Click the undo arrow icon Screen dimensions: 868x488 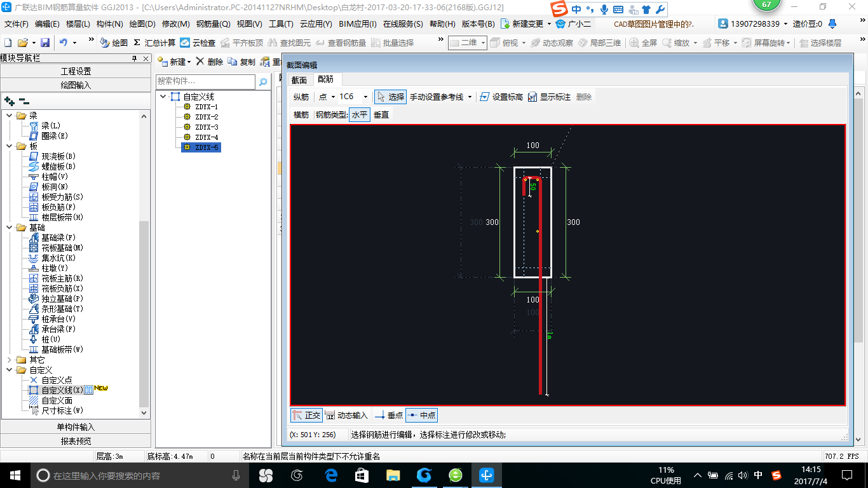[x=64, y=43]
